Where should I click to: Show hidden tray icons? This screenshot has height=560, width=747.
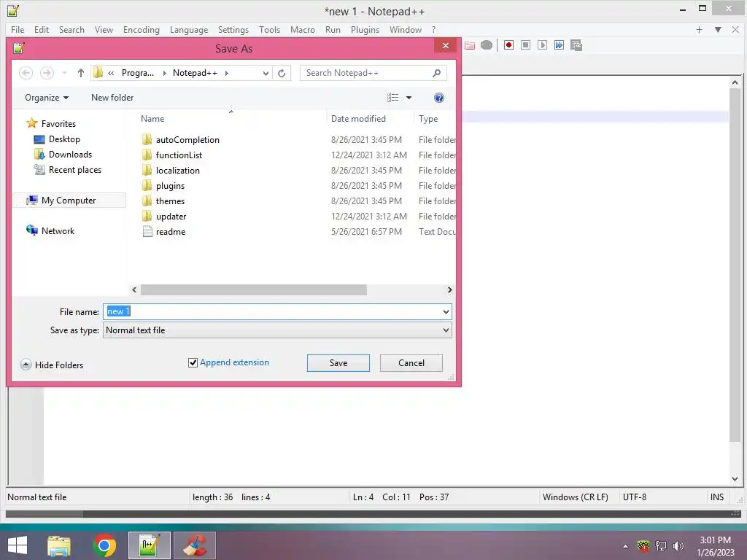coord(625,546)
